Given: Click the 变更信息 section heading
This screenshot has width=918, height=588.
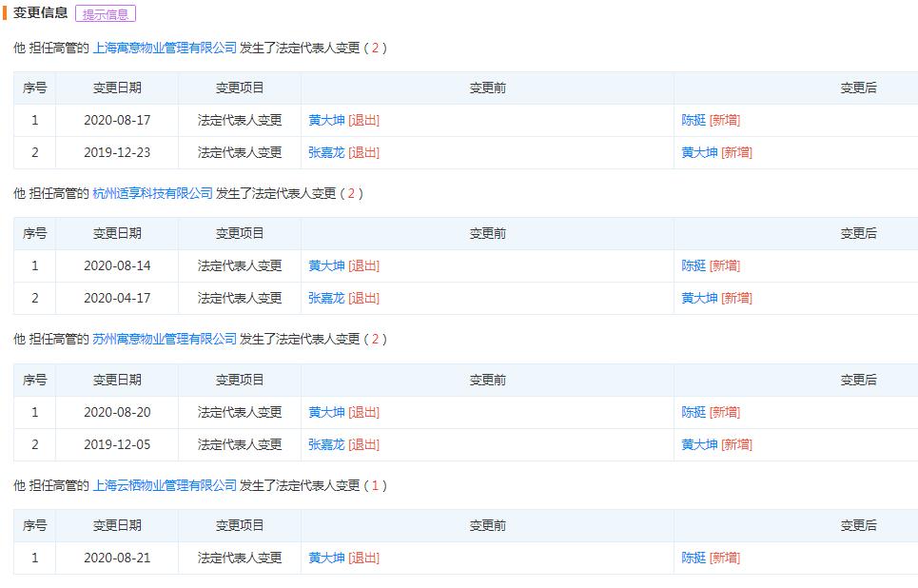Looking at the screenshot, I should click(x=40, y=13).
